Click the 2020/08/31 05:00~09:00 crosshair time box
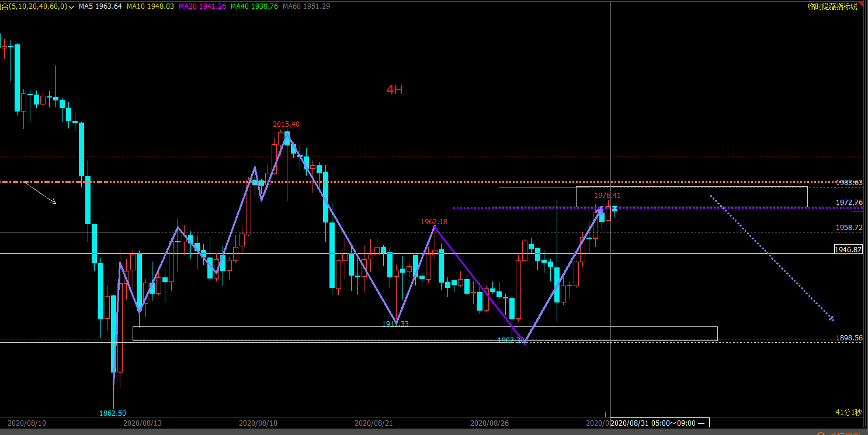This screenshot has height=435, width=868. tap(659, 423)
